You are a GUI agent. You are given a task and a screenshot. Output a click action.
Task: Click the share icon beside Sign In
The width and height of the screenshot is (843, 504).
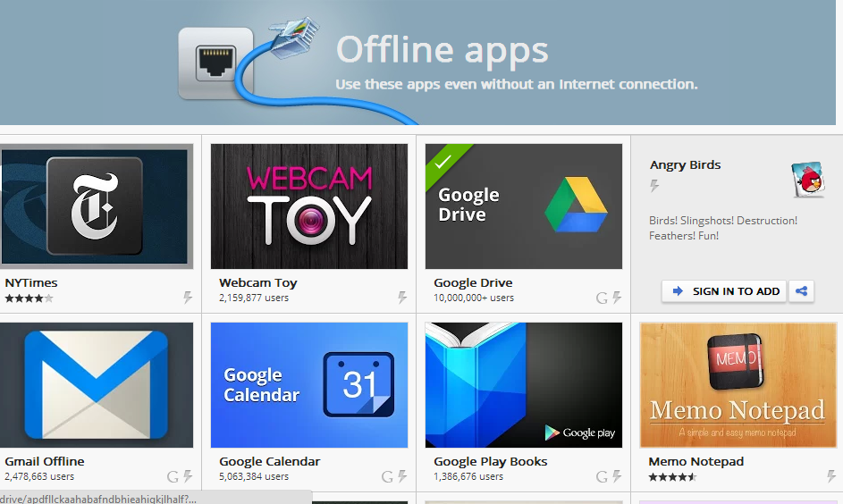(x=801, y=291)
